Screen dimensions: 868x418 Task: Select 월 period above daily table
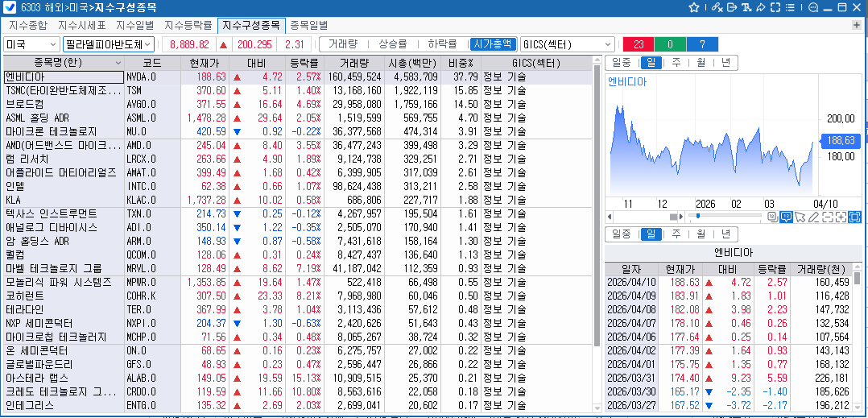pyautogui.click(x=701, y=234)
